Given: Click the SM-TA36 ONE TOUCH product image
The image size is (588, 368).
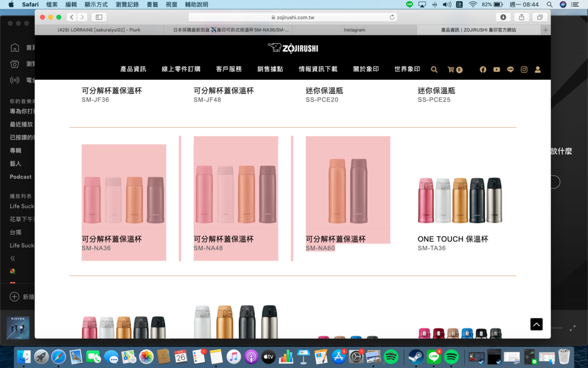Looking at the screenshot, I should tap(460, 200).
